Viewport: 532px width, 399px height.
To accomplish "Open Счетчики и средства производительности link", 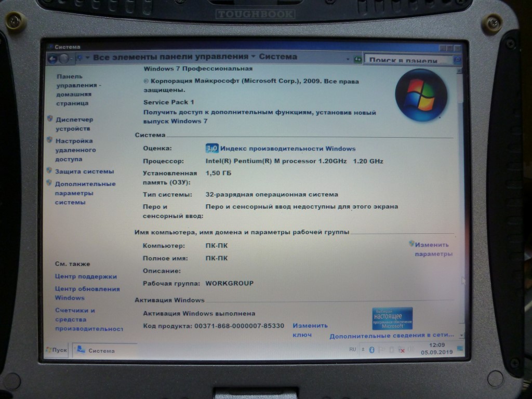I will 88,320.
